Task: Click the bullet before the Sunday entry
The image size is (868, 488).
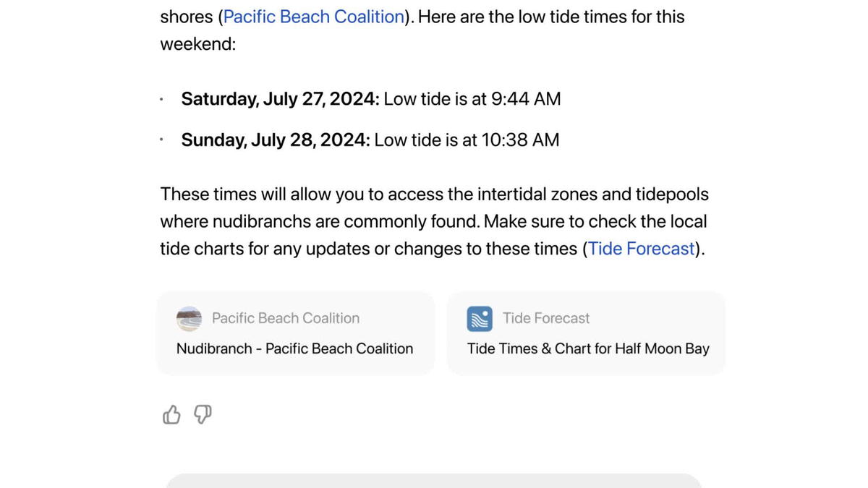Action: point(163,140)
